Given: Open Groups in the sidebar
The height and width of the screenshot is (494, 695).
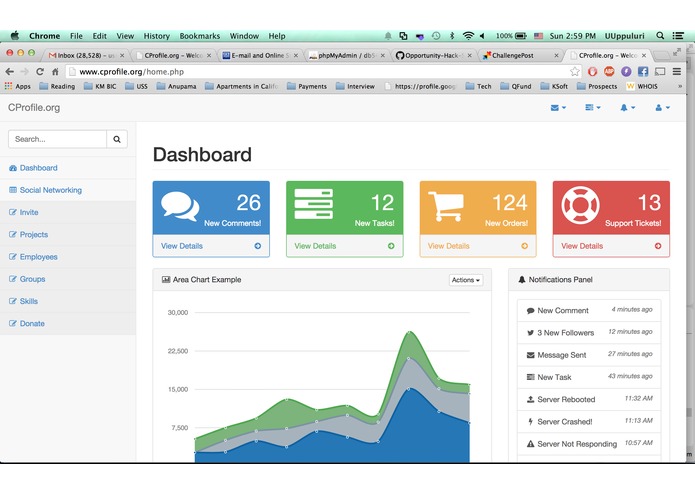Looking at the screenshot, I should click(68, 279).
